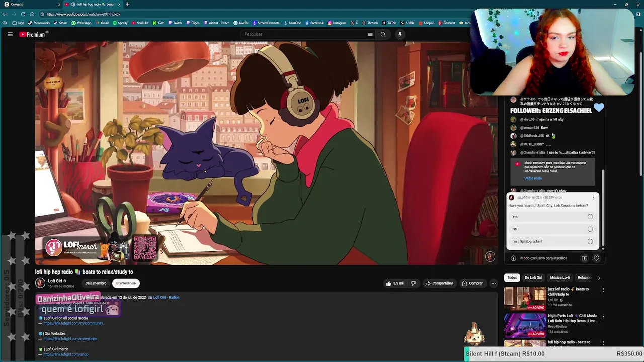This screenshot has height=362, width=644.
Task: Open the YouTube hamburger guide menu
Action: 10,34
